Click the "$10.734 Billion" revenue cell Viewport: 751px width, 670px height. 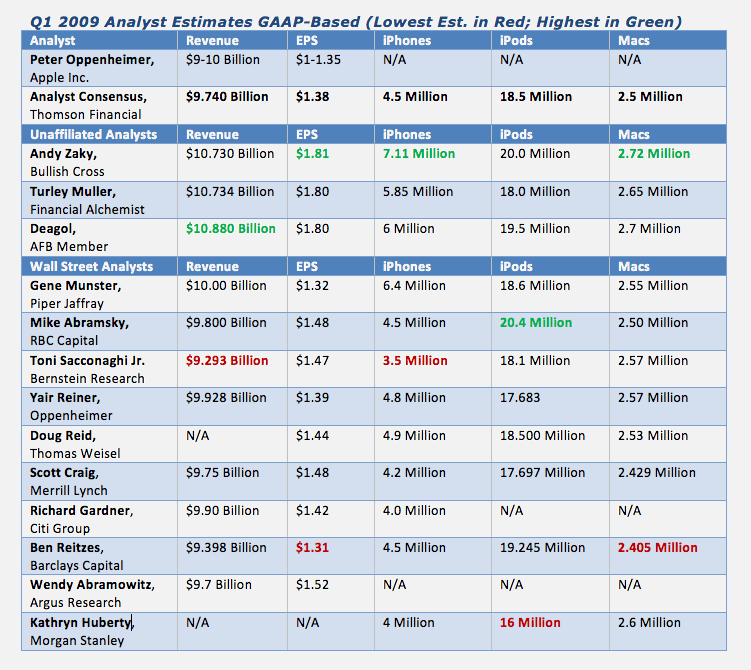[230, 192]
